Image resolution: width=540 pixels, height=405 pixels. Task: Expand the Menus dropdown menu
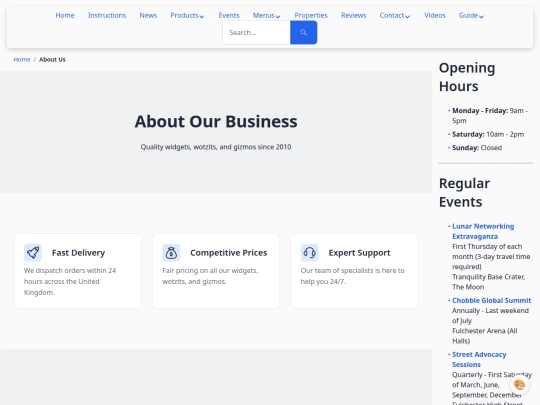[x=267, y=15]
